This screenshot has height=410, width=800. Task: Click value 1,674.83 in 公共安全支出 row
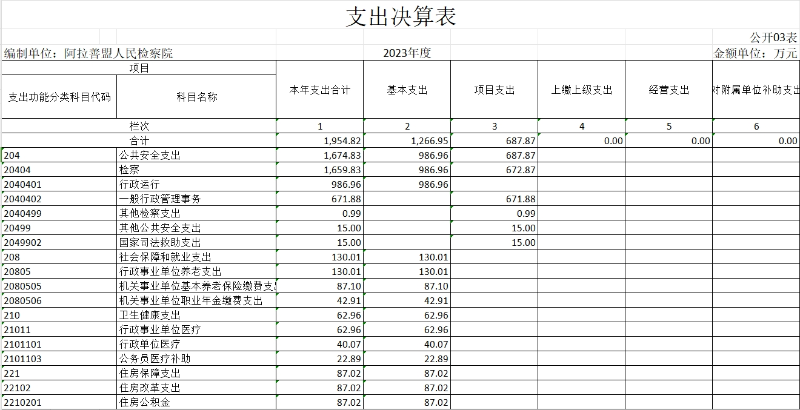[x=320, y=155]
